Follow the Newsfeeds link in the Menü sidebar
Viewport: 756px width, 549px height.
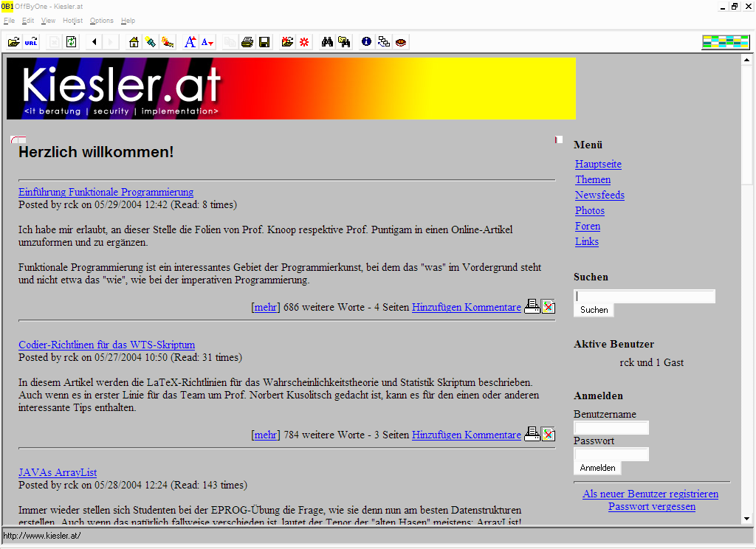(x=599, y=195)
